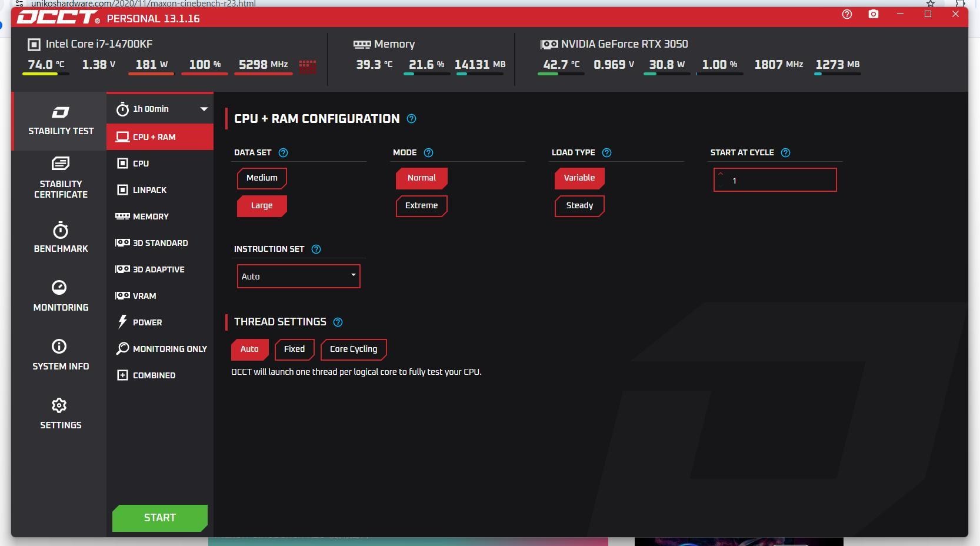980x546 pixels.
Task: Select the Combined test
Action: coord(160,375)
